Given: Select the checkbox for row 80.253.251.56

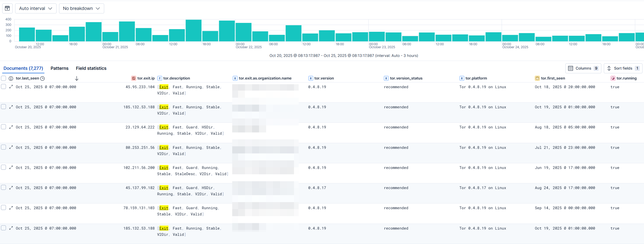Looking at the screenshot, I should (3, 147).
